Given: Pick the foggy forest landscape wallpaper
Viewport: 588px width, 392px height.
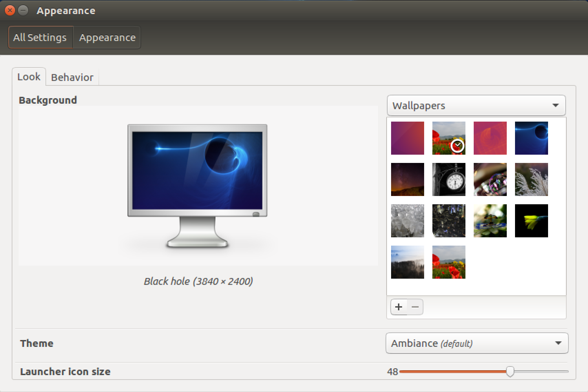Looking at the screenshot, I should click(407, 262).
